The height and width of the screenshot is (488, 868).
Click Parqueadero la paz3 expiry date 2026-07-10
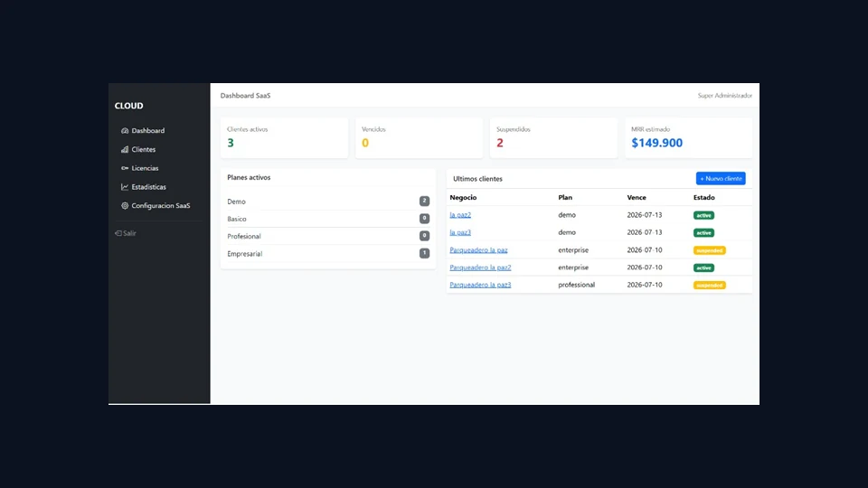[x=645, y=285]
